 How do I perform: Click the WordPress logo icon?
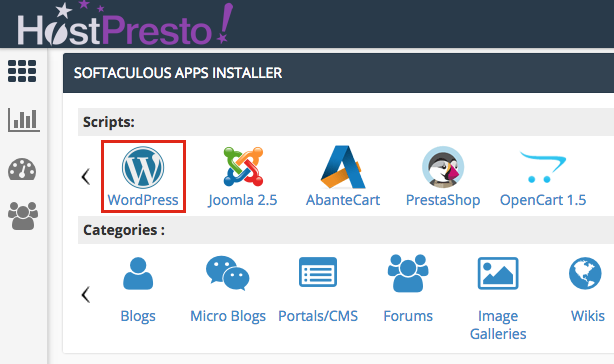(143, 168)
